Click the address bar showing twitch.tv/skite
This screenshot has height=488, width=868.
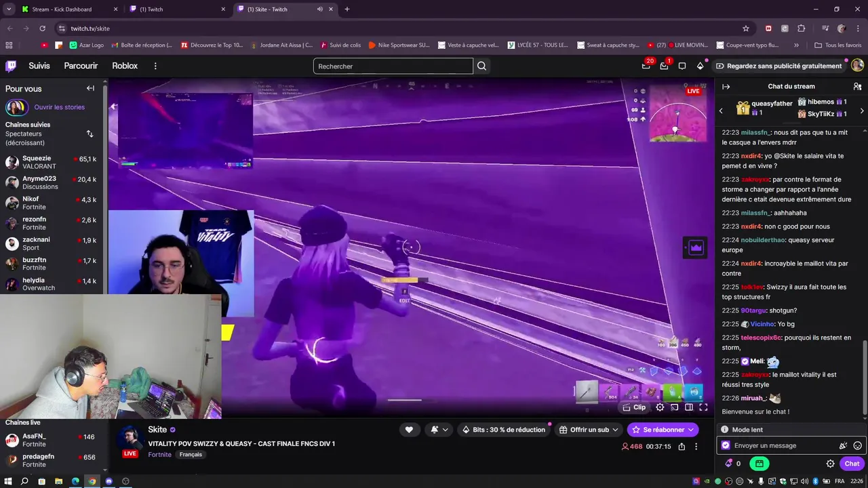(400, 28)
